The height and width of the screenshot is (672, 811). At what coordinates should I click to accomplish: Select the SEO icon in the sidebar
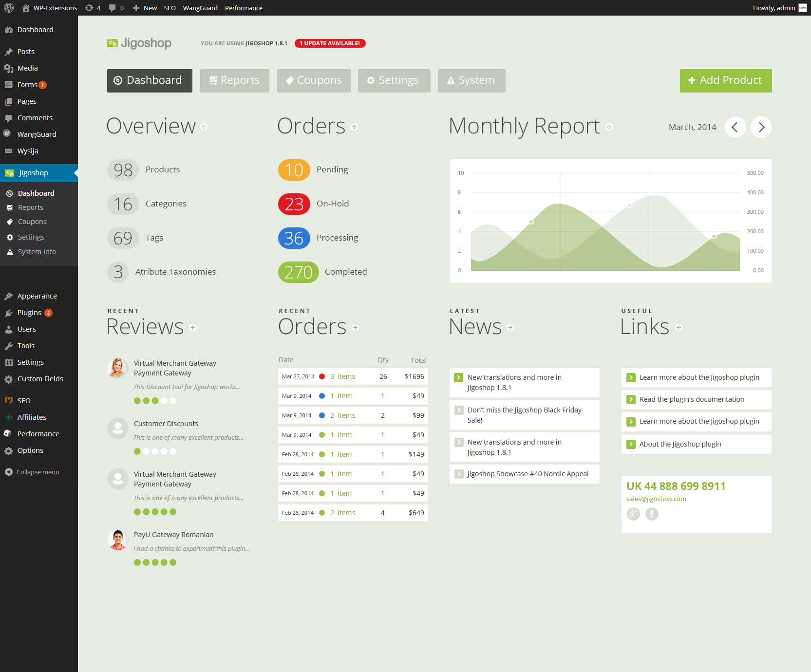coord(9,400)
